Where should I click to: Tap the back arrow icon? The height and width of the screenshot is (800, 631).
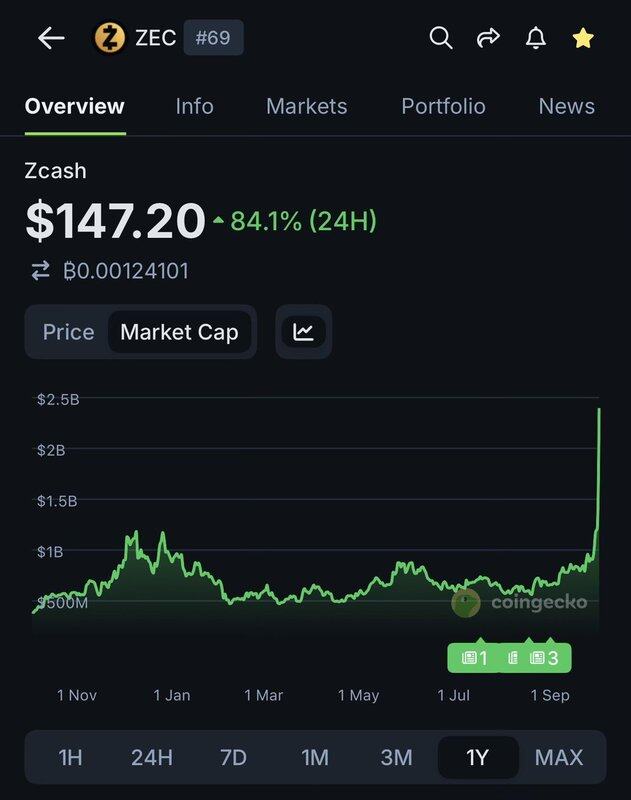(51, 39)
